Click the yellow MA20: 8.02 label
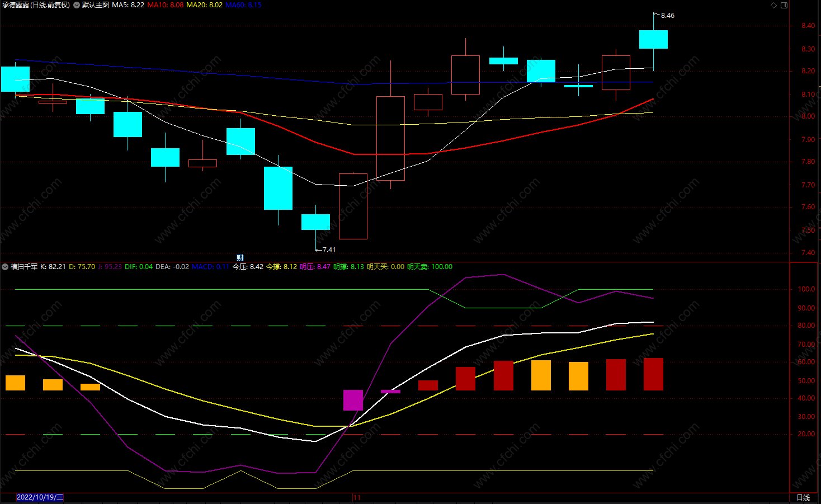The width and height of the screenshot is (821, 504). pos(204,5)
